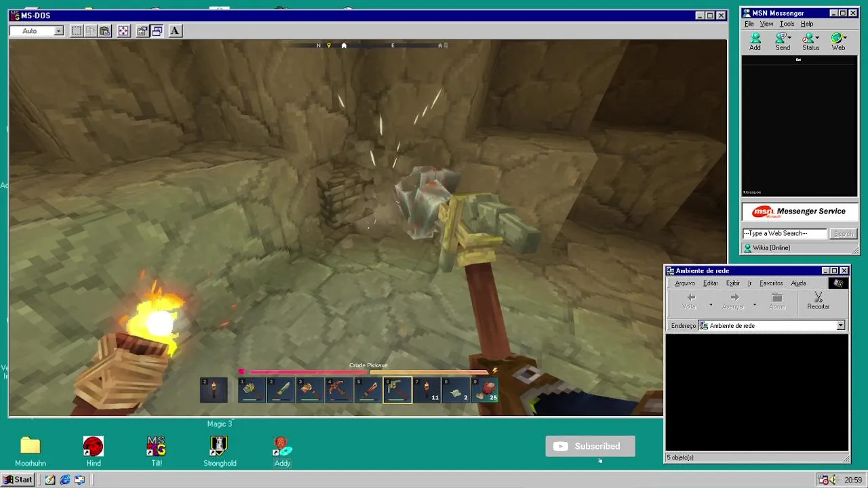Image resolution: width=868 pixels, height=488 pixels.
Task: Click the 20:59 taskbar clock
Action: click(853, 480)
